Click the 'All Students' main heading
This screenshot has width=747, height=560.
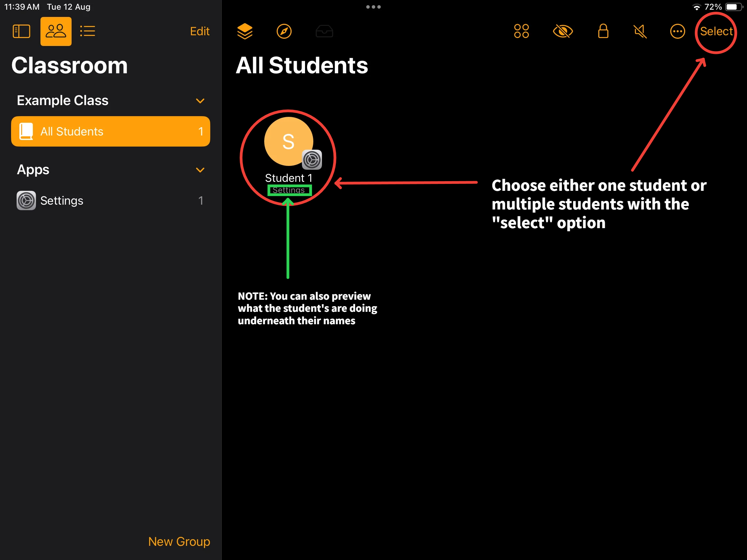302,65
